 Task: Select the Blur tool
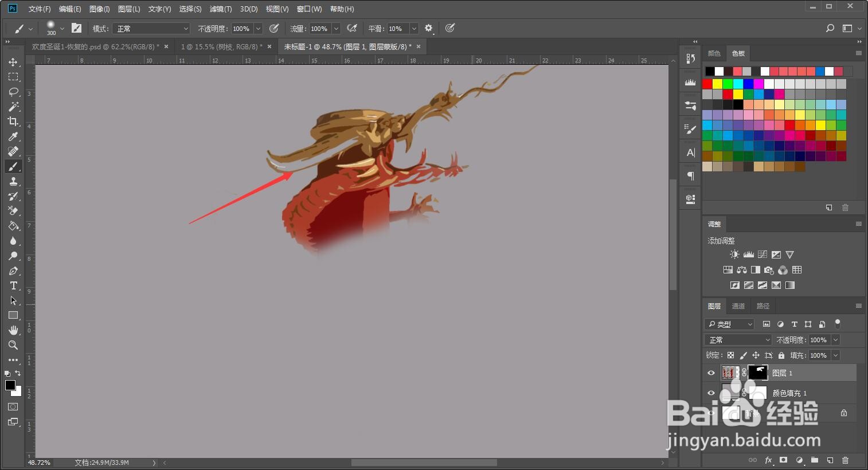coord(13,241)
